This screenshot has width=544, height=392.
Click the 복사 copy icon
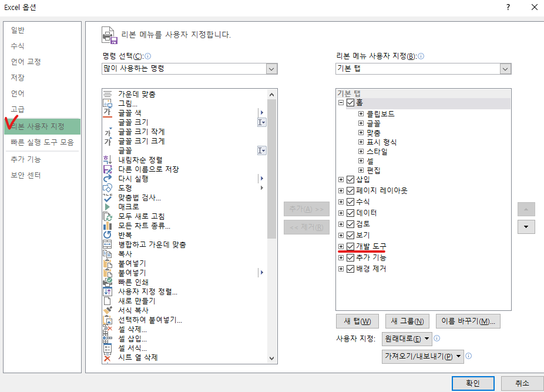(x=108, y=254)
